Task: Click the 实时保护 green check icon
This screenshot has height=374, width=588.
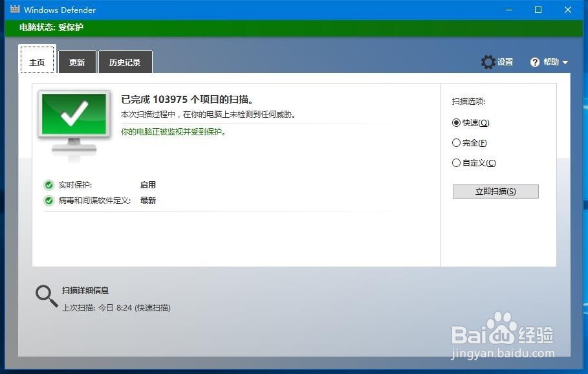Action: [x=49, y=185]
